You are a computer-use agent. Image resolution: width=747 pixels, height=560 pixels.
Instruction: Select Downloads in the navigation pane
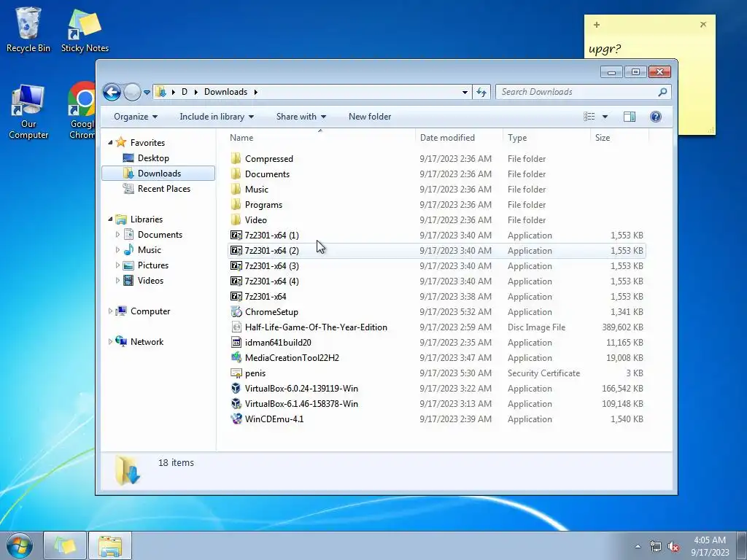(x=158, y=174)
